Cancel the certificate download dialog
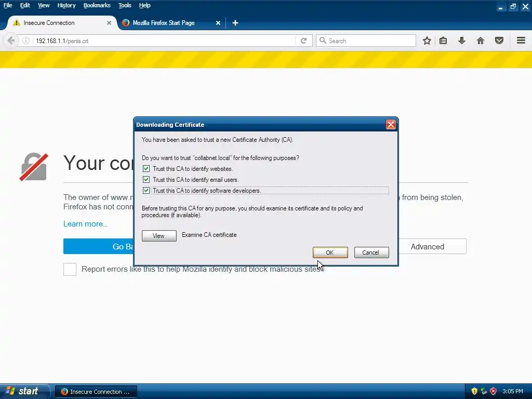Image resolution: width=532 pixels, height=399 pixels. pos(371,252)
